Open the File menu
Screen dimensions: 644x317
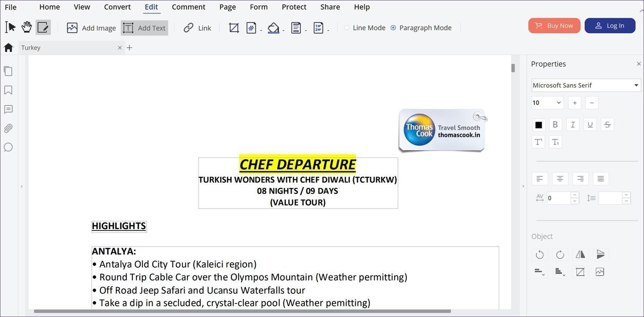tap(11, 7)
